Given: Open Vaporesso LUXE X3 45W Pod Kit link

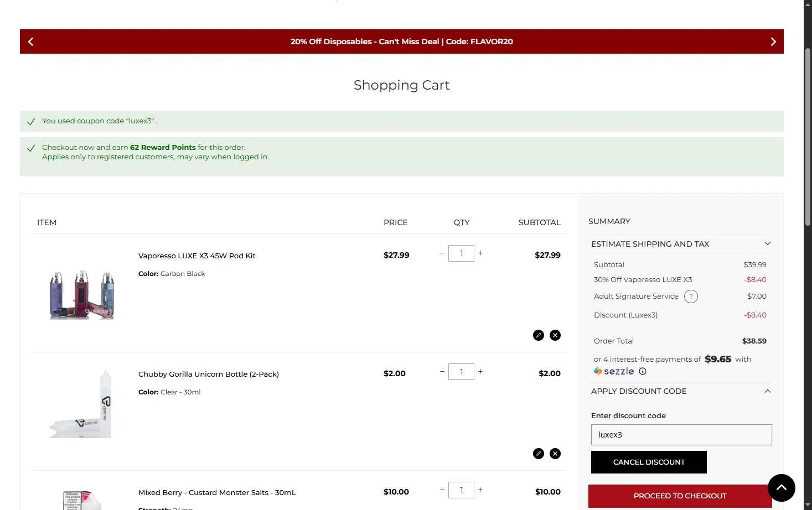Looking at the screenshot, I should coord(197,256).
